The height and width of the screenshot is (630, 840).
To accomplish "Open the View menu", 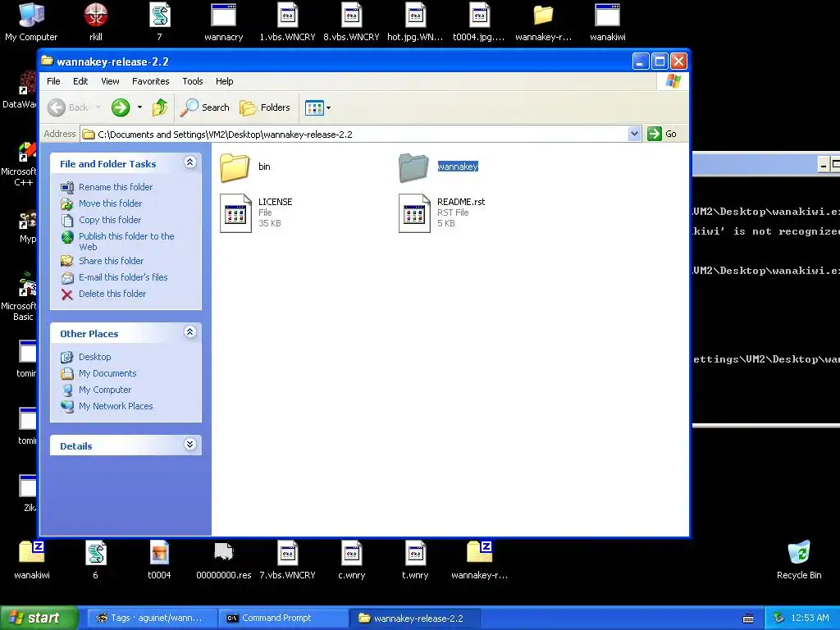I will pos(110,81).
